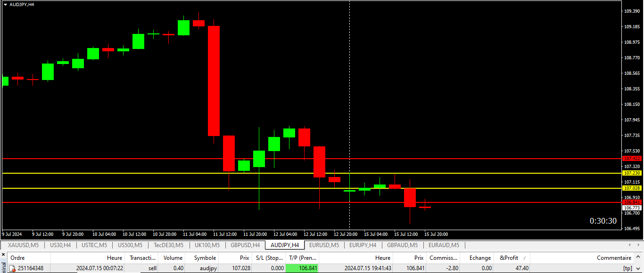Viewport: 644px width, 273px height.
Task: Sort by the S/L (Stop...) column header
Action: [268, 258]
